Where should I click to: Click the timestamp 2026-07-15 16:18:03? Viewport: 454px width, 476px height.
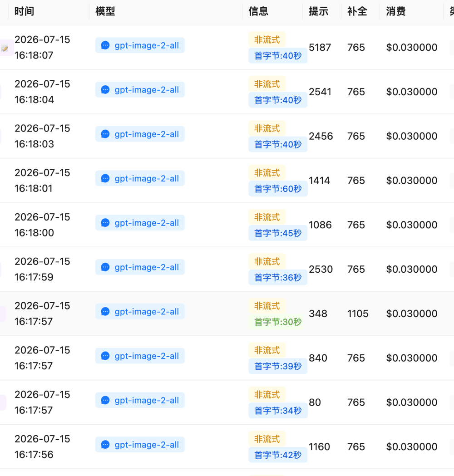pos(42,136)
